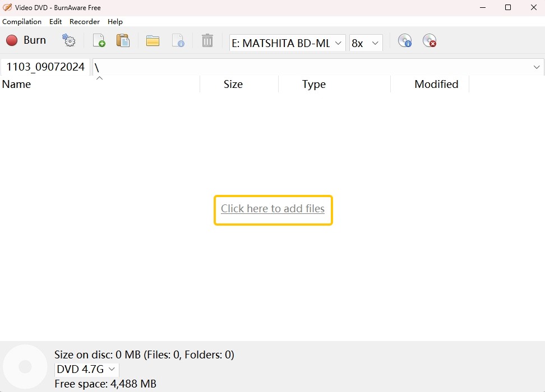Open the DVD 4.7G disc size dropdown
The image size is (545, 392).
coord(86,369)
